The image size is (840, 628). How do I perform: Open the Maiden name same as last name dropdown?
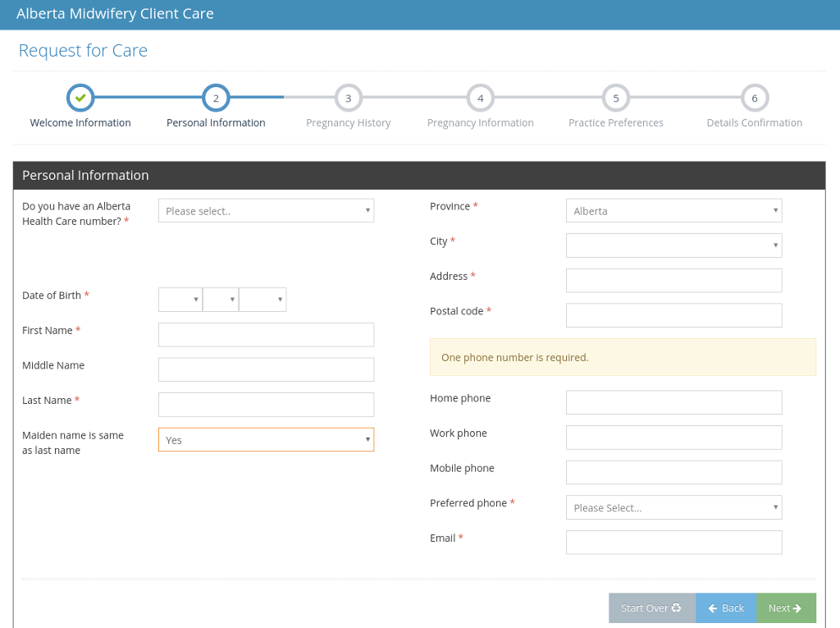[x=267, y=440]
